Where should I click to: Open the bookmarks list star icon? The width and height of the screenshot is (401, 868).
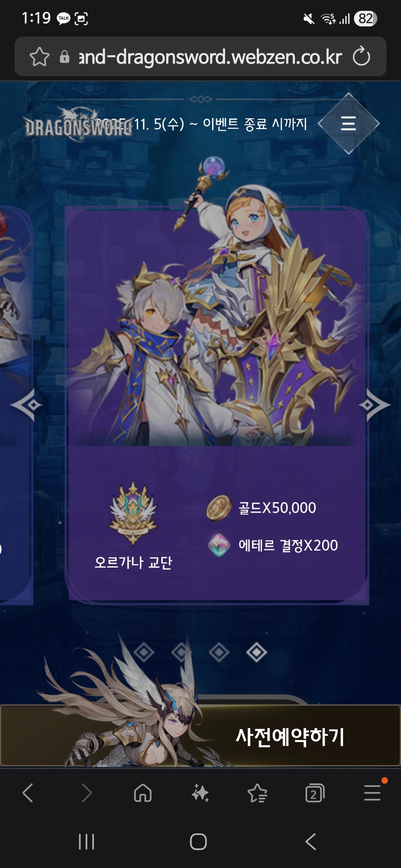coord(257,793)
